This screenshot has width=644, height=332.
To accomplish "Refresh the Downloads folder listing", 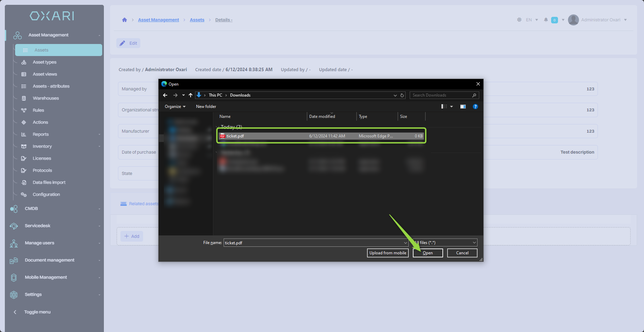I will pyautogui.click(x=402, y=95).
